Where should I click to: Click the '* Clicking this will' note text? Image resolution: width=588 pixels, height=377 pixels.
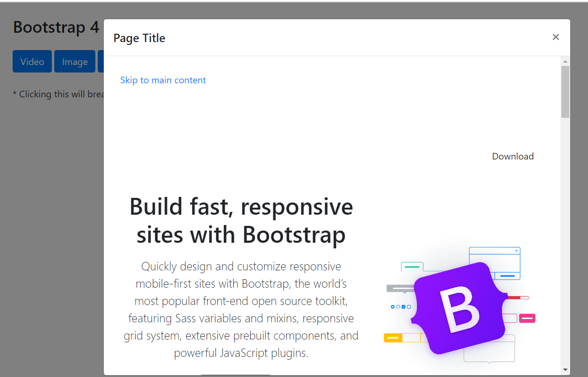click(x=58, y=94)
